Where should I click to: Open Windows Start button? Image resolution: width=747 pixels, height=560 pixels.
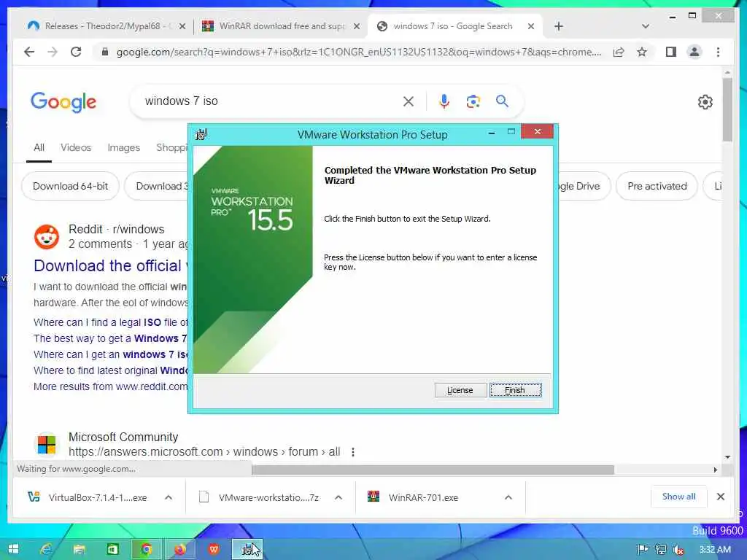(13, 549)
